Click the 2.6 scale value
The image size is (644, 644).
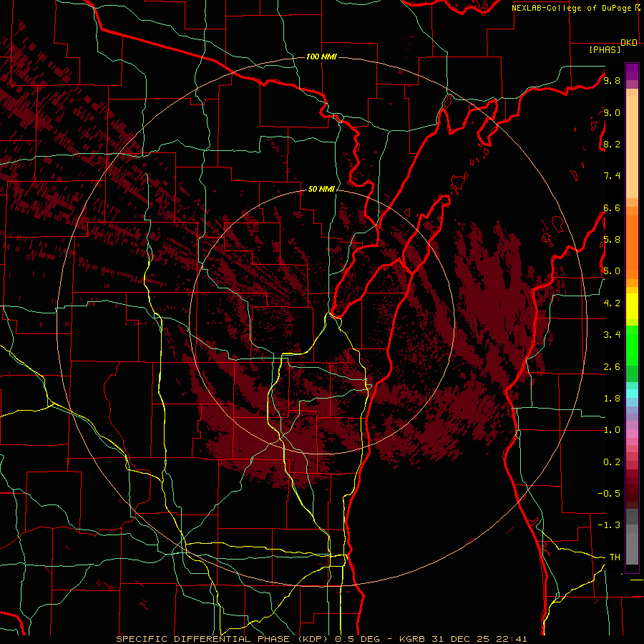[x=612, y=367]
